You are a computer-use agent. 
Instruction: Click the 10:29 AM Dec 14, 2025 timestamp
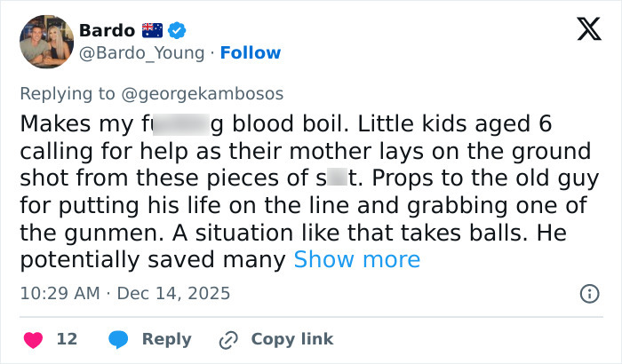(124, 293)
